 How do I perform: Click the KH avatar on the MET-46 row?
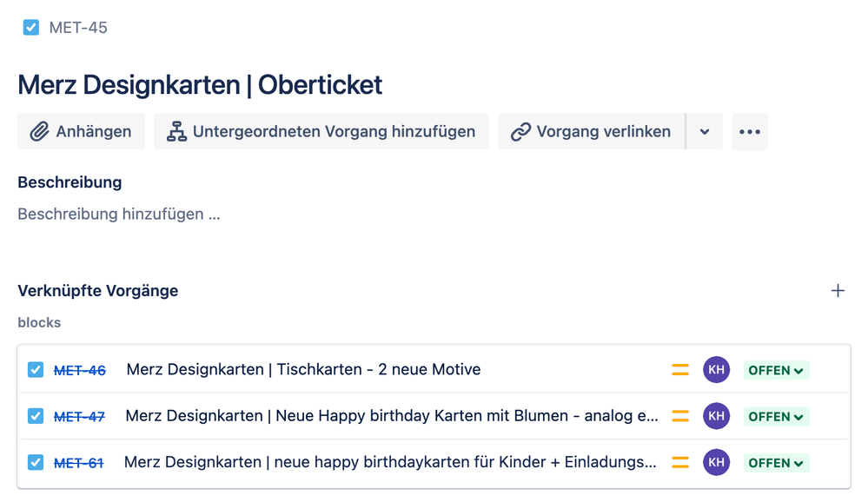pos(716,369)
